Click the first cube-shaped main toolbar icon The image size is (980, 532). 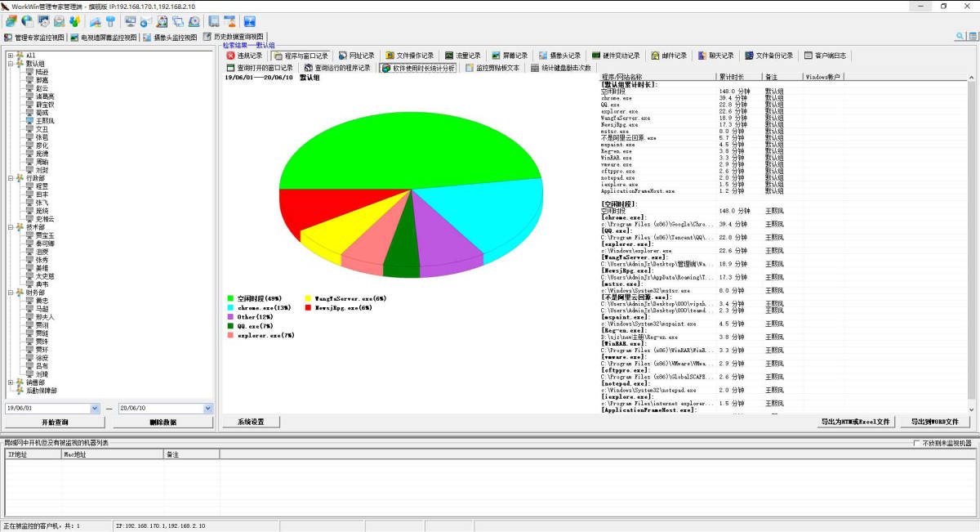[11, 21]
